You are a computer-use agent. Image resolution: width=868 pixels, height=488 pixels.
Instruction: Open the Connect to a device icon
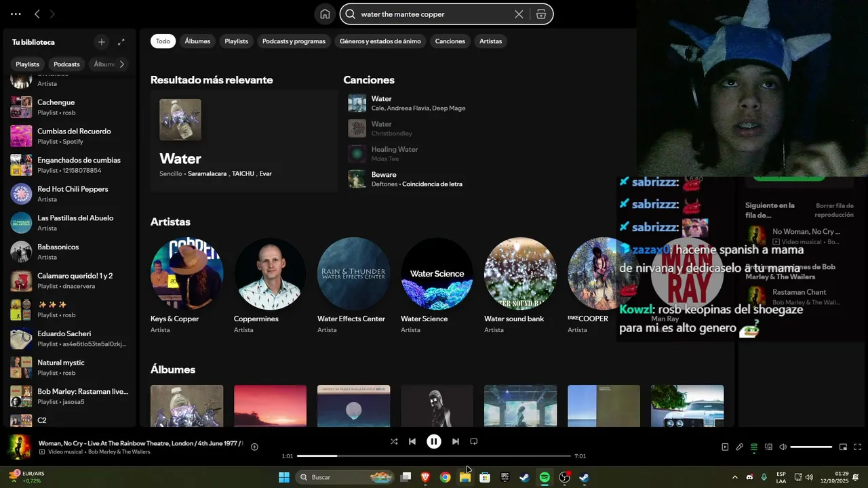768,447
